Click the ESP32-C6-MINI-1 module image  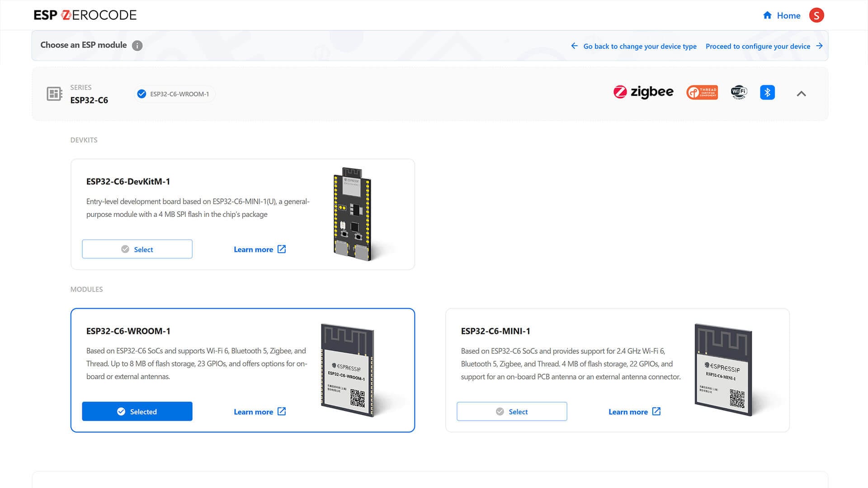tap(723, 370)
